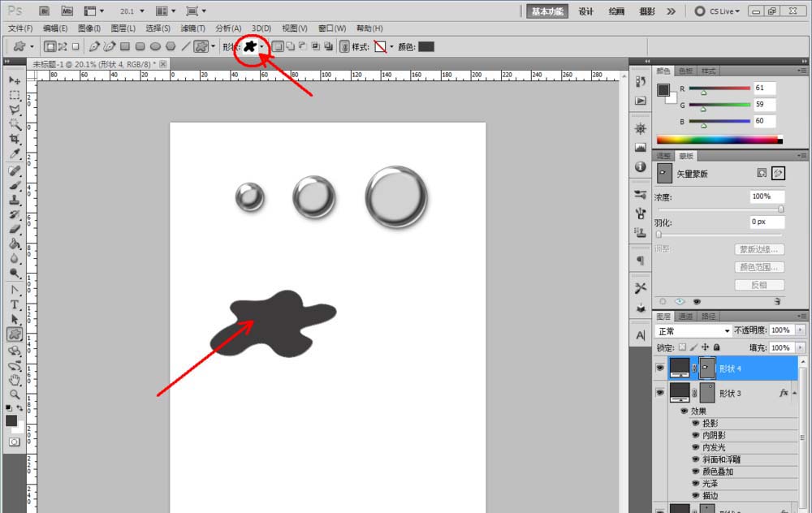Viewport: 812px width, 513px height.
Task: Open the zoom level 20.1 dropdown
Action: pos(141,11)
